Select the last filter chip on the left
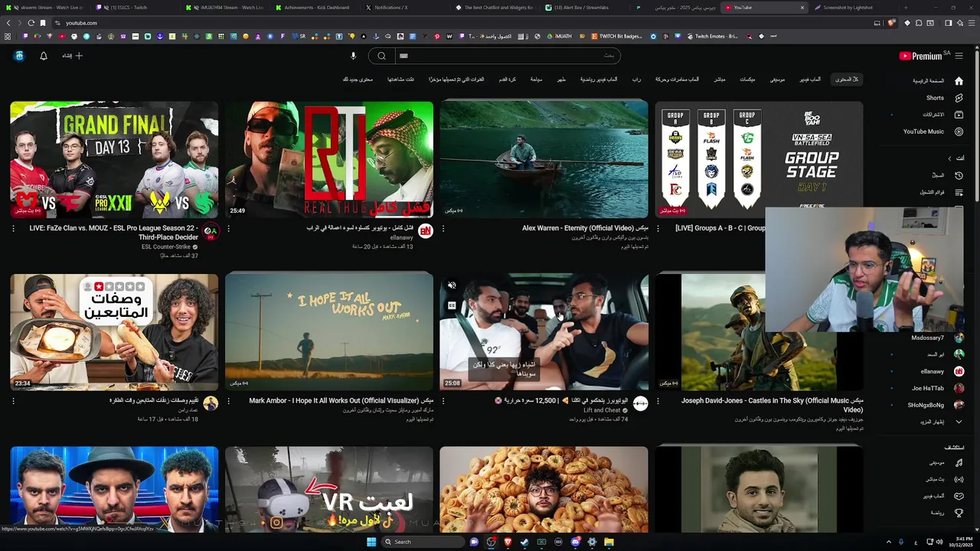 (358, 80)
